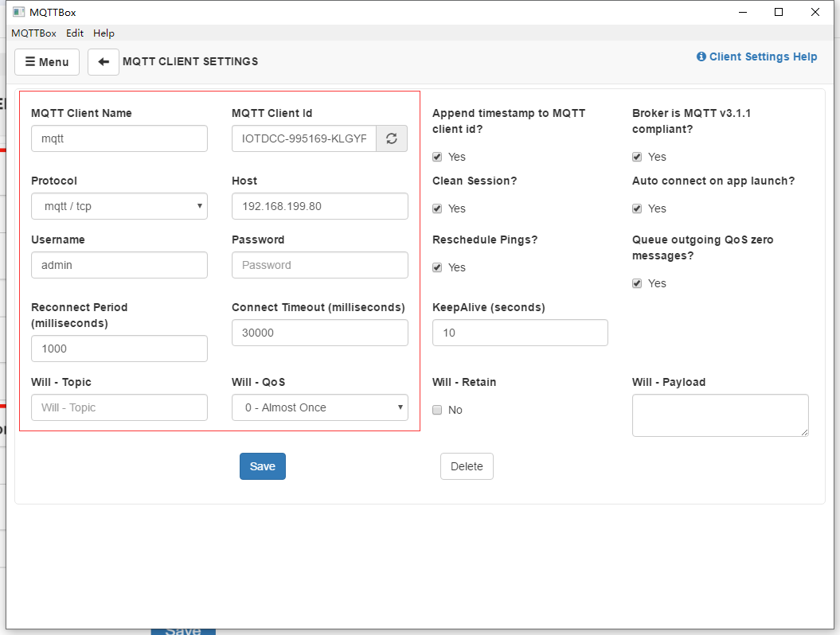Image resolution: width=840 pixels, height=635 pixels.
Task: Toggle Auto connect on app launch checkbox
Action: pyautogui.click(x=637, y=208)
